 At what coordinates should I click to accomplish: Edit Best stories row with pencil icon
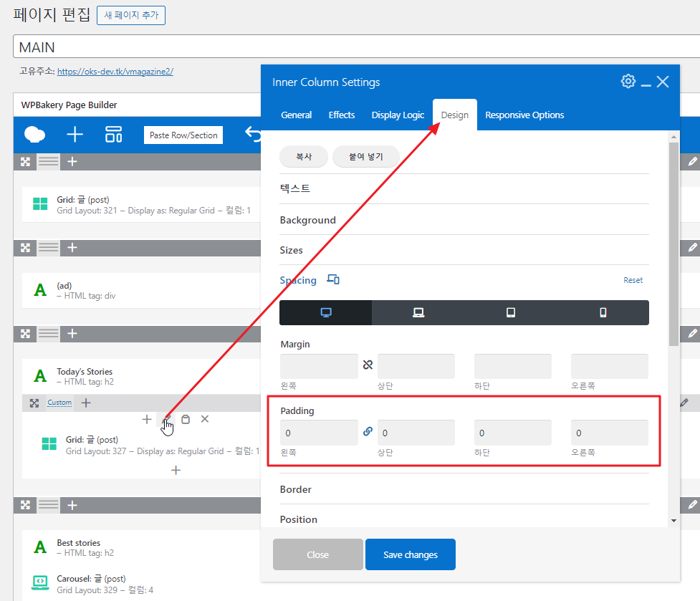692,505
